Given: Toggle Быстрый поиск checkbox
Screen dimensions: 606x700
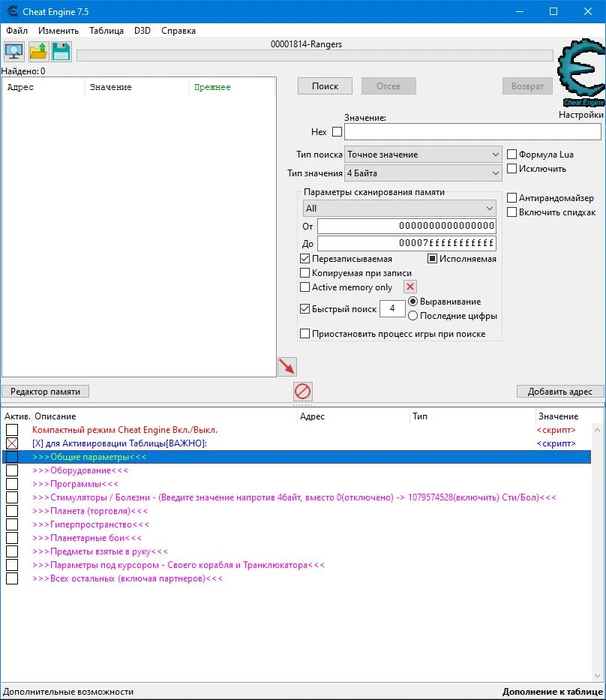Looking at the screenshot, I should [304, 308].
